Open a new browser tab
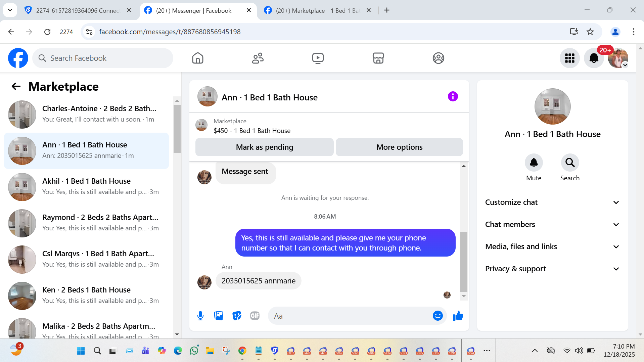Screen dimensions: 644x362 click(x=387, y=10)
